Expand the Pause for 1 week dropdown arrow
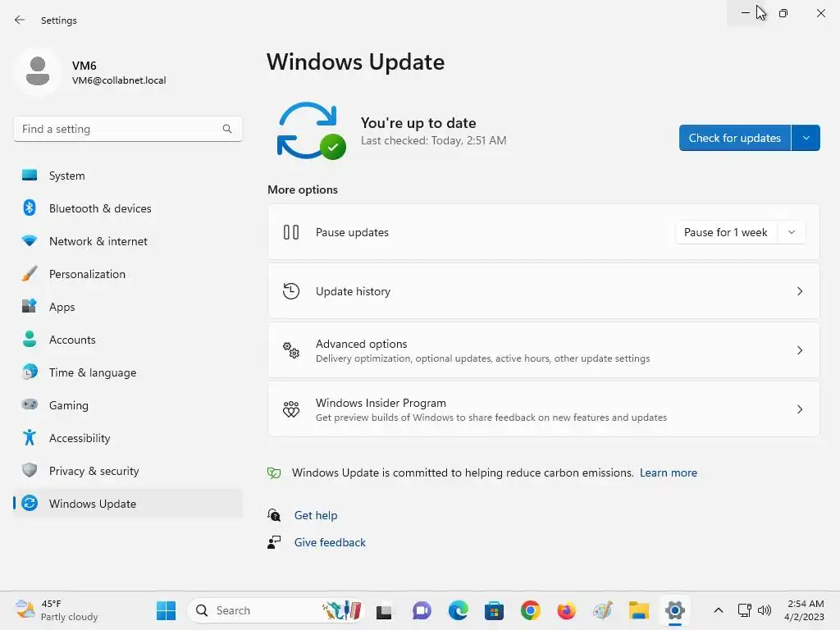This screenshot has height=630, width=840. tap(792, 232)
